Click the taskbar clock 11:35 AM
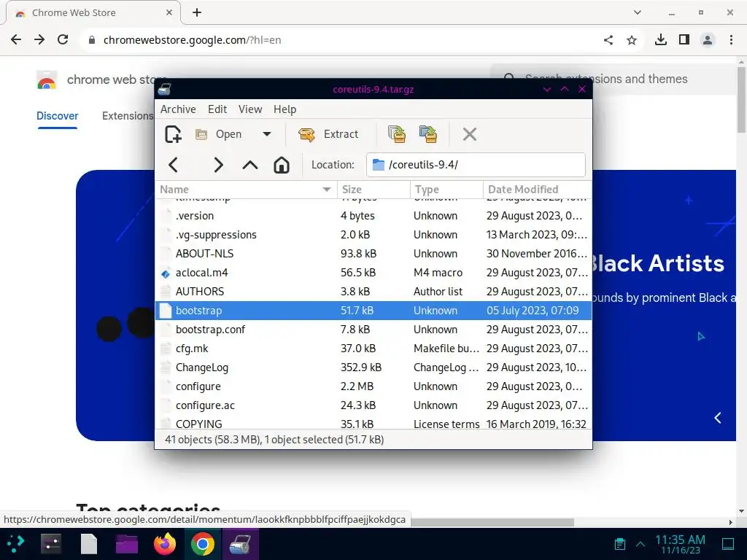This screenshot has height=560, width=747. (681, 544)
